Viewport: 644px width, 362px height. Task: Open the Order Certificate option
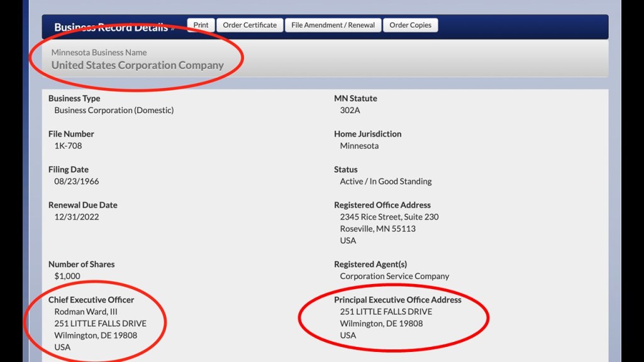(250, 25)
